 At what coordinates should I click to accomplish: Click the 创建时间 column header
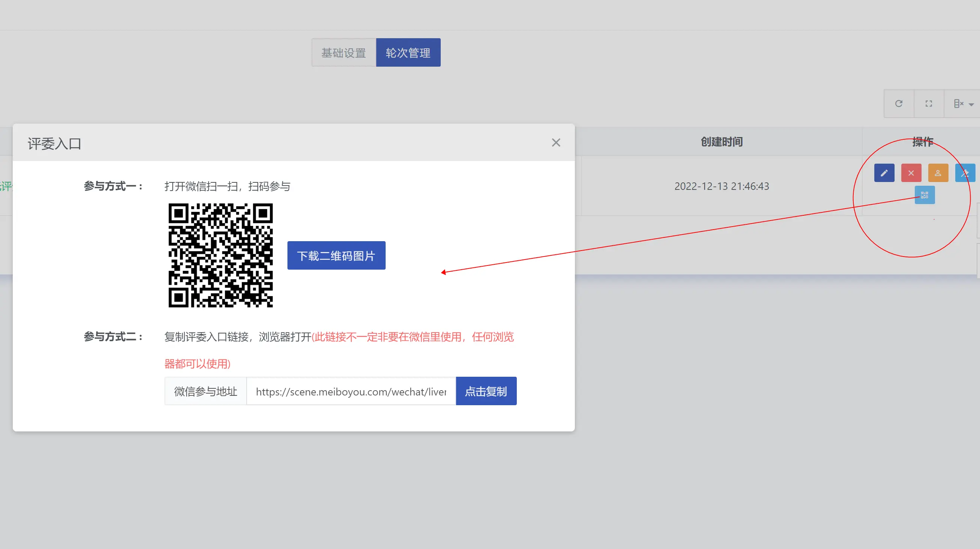coord(721,142)
